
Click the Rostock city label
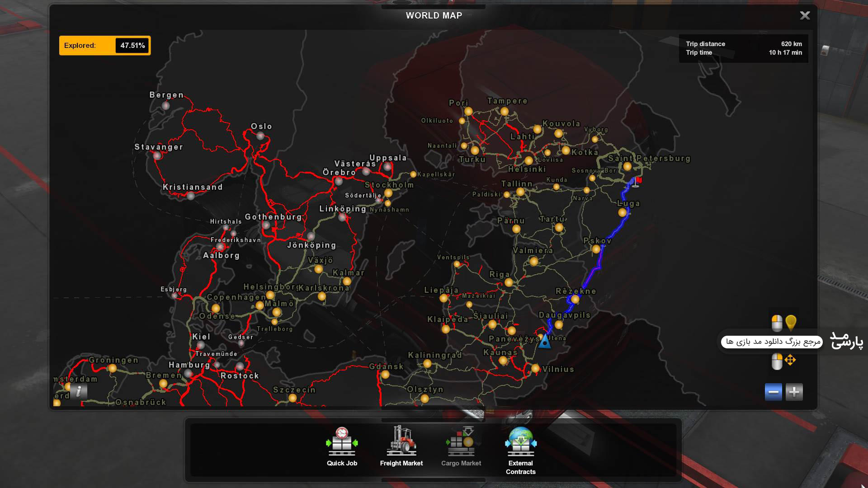click(240, 376)
